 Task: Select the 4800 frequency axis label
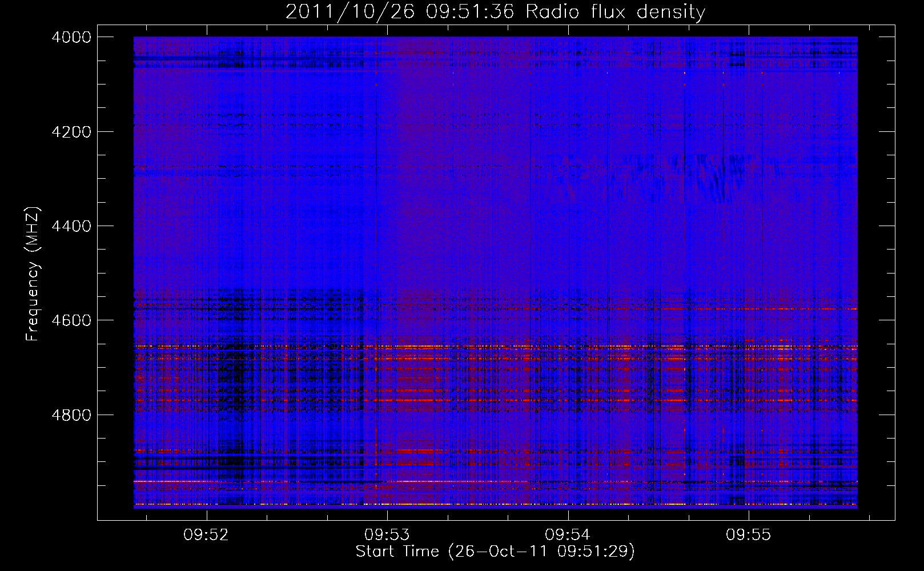71,415
